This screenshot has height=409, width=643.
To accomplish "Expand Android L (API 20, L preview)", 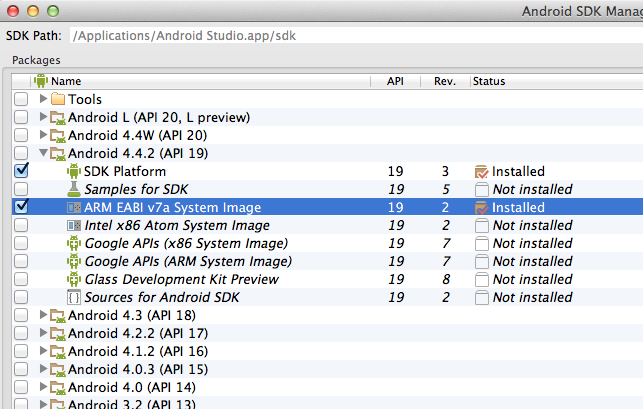I will (x=43, y=117).
